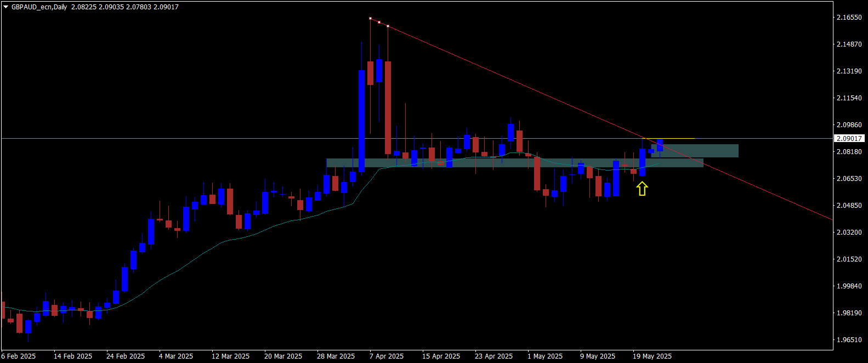
Task: Click the GBPAUD_ecn,Daily chart title
Action: tap(39, 7)
